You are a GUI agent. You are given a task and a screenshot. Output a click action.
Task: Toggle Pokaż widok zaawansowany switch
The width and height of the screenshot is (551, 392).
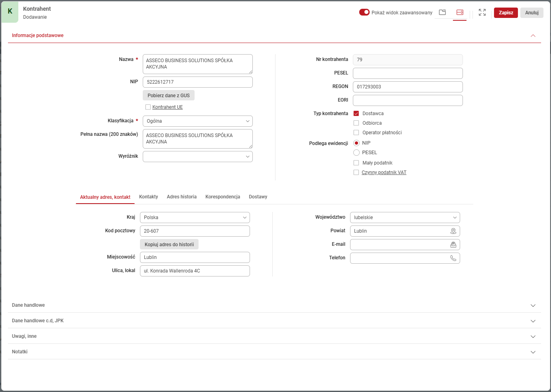[364, 12]
